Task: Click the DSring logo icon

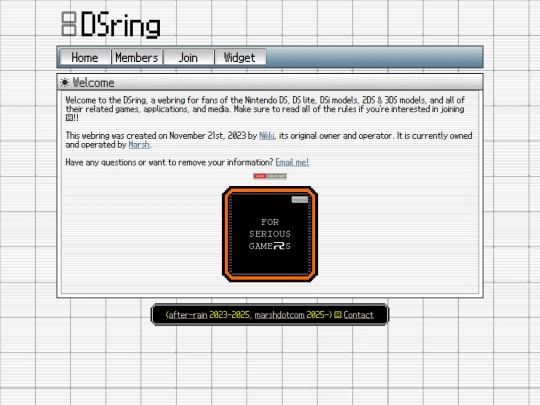Action: (69, 24)
